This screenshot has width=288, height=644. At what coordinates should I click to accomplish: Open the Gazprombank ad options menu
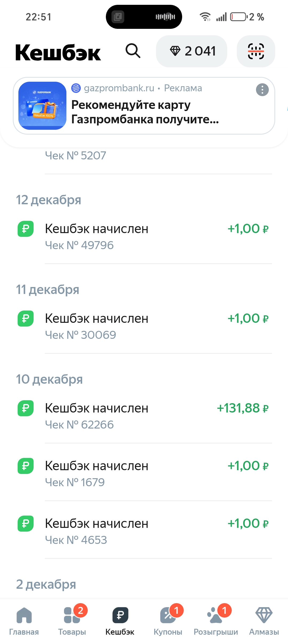click(262, 90)
